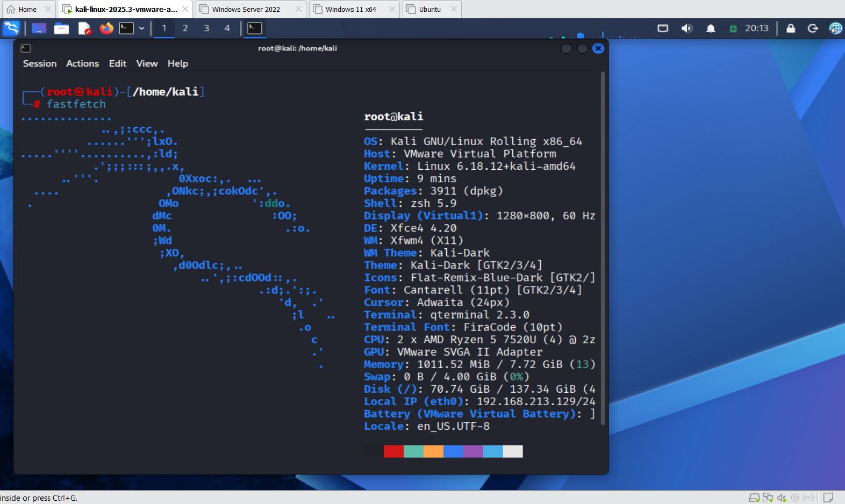Close the qterminal window
Viewport: 845px width, 504px height.
tap(598, 48)
